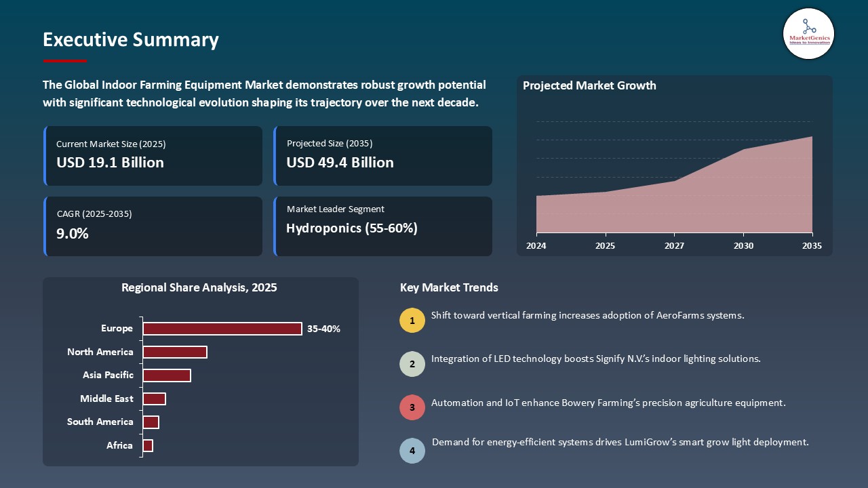Image resolution: width=868 pixels, height=488 pixels.
Task: Select the Hydroponics market leader segment card
Action: pyautogui.click(x=383, y=226)
